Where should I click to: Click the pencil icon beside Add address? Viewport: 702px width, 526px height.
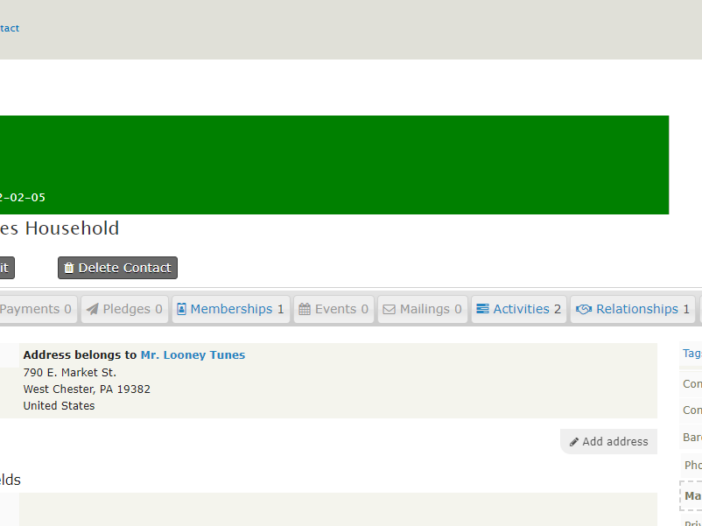[574, 442]
